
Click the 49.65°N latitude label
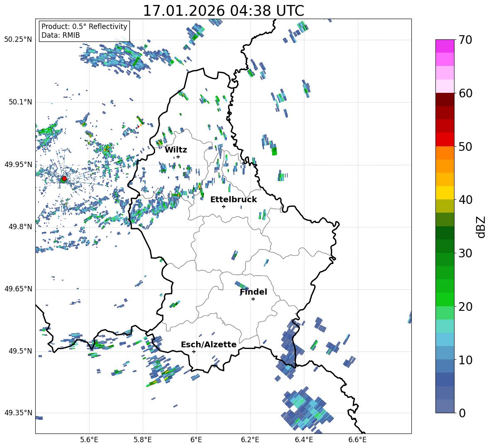(18, 288)
